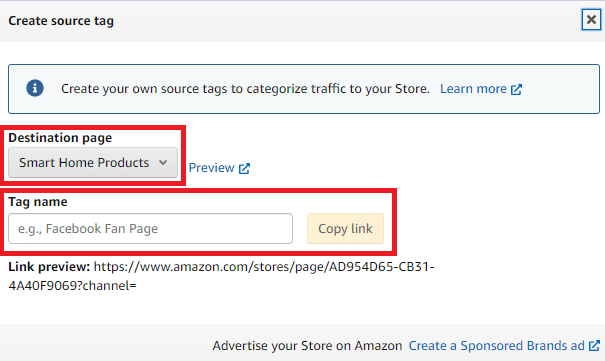This screenshot has height=361, width=605.
Task: Click the ?channel= portion of the link preview
Action: coord(110,286)
